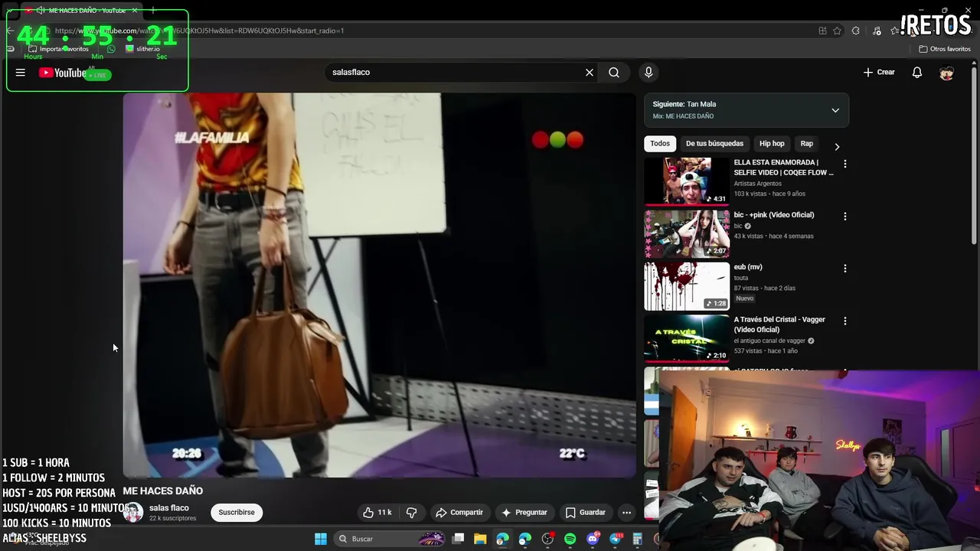Image resolution: width=980 pixels, height=551 pixels.
Task: Pause the playing ME HACES DAÑO video
Action: coord(379,285)
